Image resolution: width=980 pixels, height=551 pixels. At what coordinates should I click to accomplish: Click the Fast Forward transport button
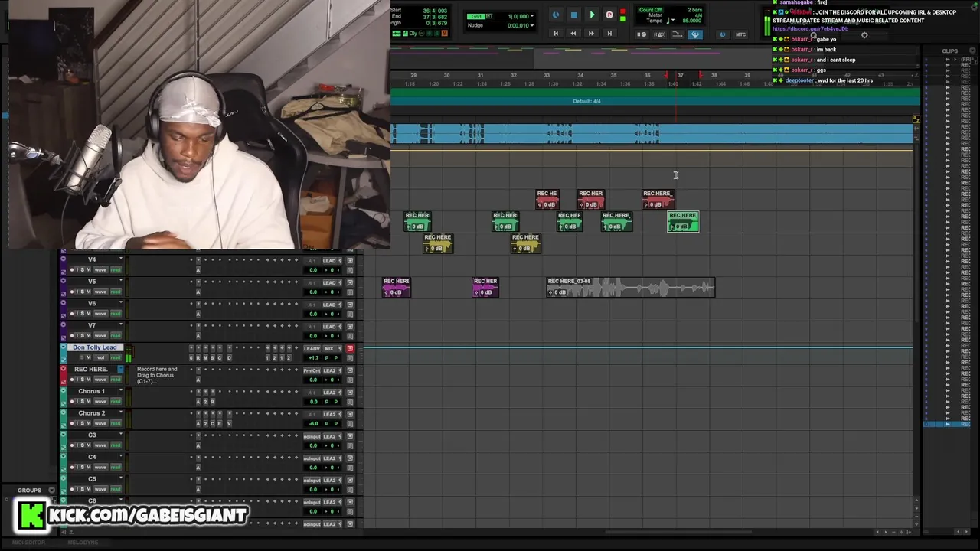(x=591, y=34)
